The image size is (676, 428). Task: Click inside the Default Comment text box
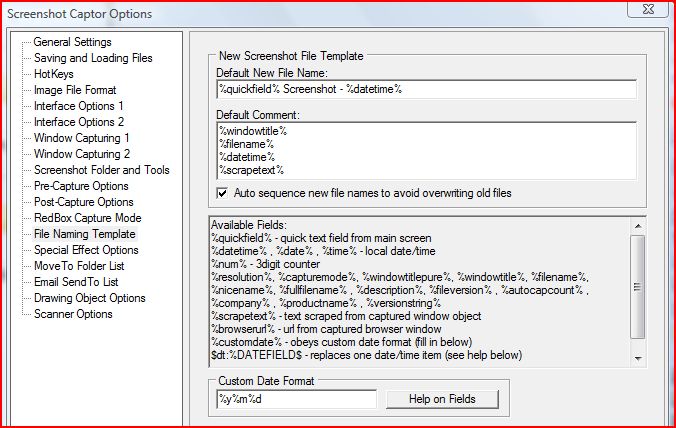[426, 150]
